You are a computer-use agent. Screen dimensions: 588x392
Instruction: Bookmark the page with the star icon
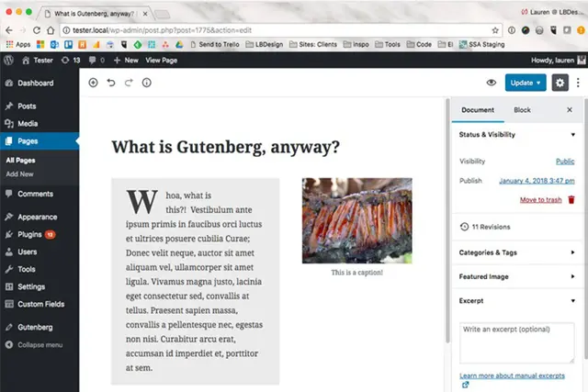495,30
